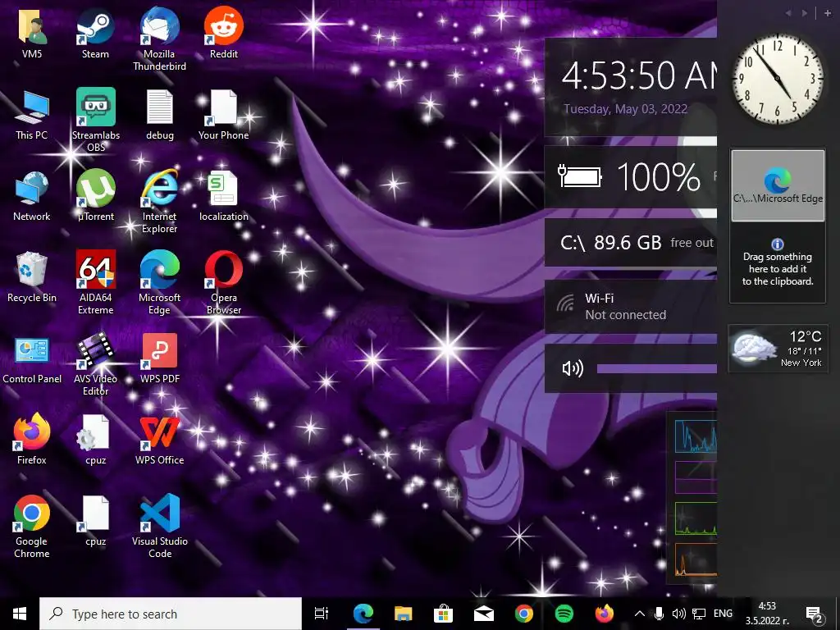Open the Windows Start menu
840x630 pixels.
tap(20, 614)
